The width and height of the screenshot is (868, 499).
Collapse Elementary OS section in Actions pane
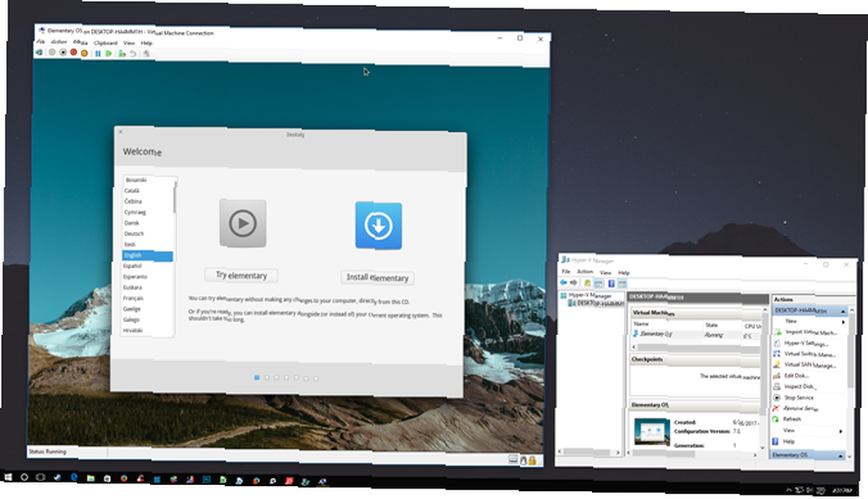pyautogui.click(x=840, y=456)
